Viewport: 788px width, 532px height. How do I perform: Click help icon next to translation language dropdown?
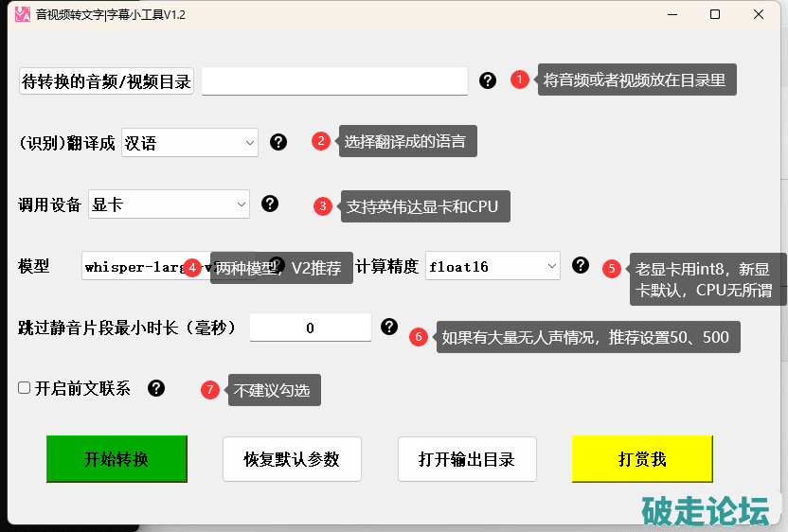click(x=278, y=142)
